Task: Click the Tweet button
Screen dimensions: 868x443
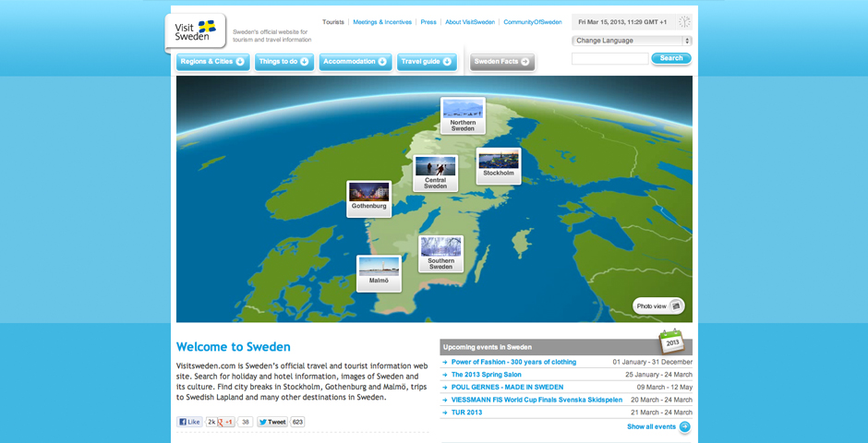Action: click(272, 422)
